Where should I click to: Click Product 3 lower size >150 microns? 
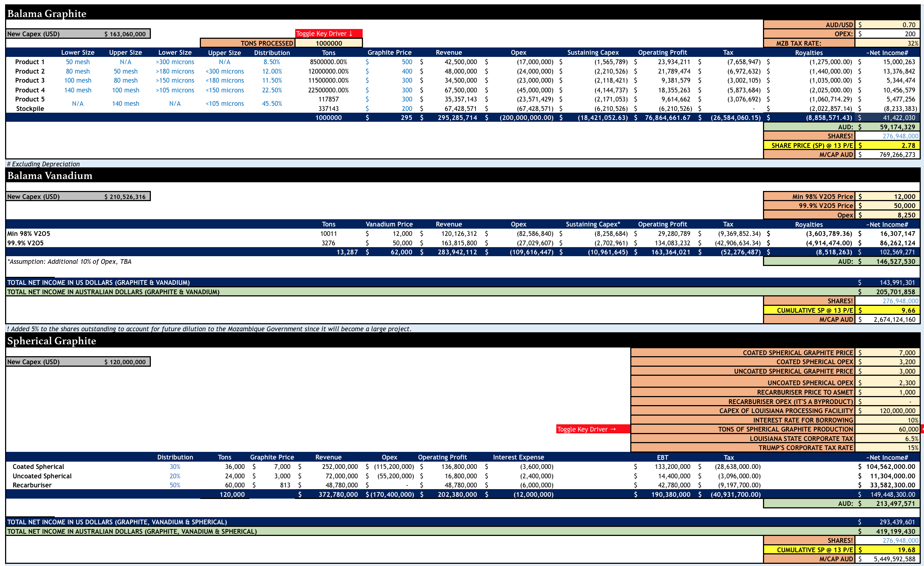click(x=175, y=80)
